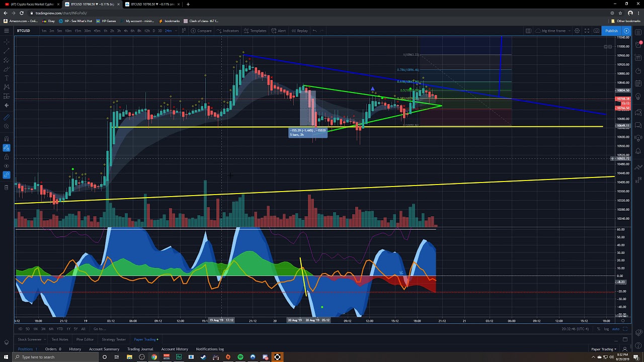Expand the time interval dropdown arrow
Screen dimensions: 644x362
pyautogui.click(x=176, y=31)
